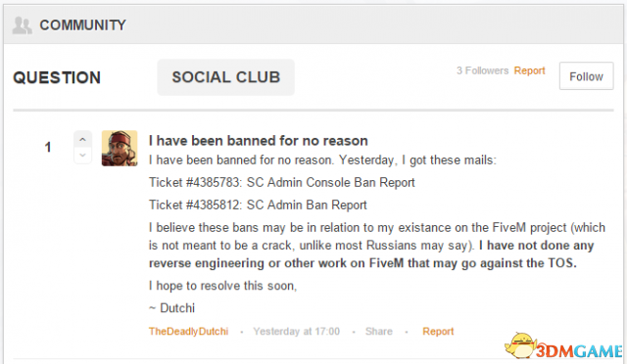Click the vote count number 1

pos(48,148)
